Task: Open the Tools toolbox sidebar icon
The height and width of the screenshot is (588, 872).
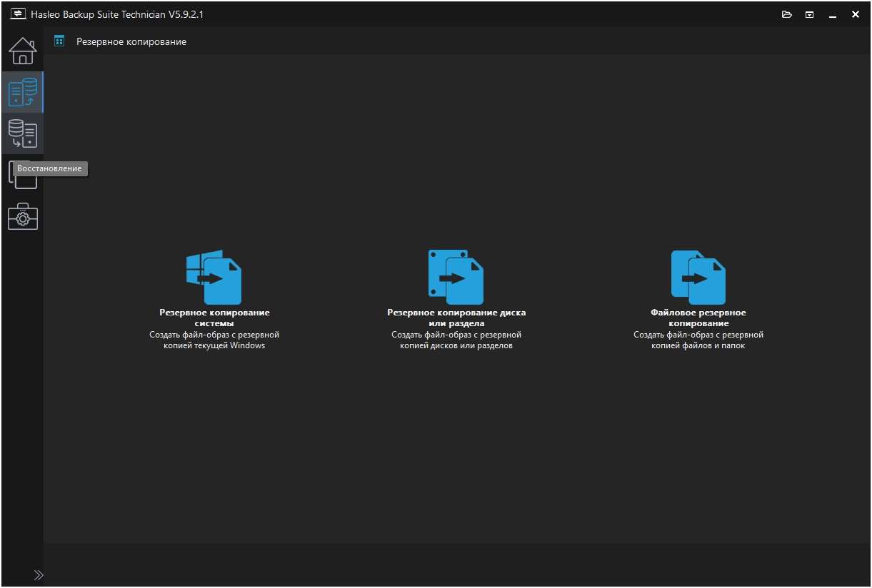Action: point(22,217)
